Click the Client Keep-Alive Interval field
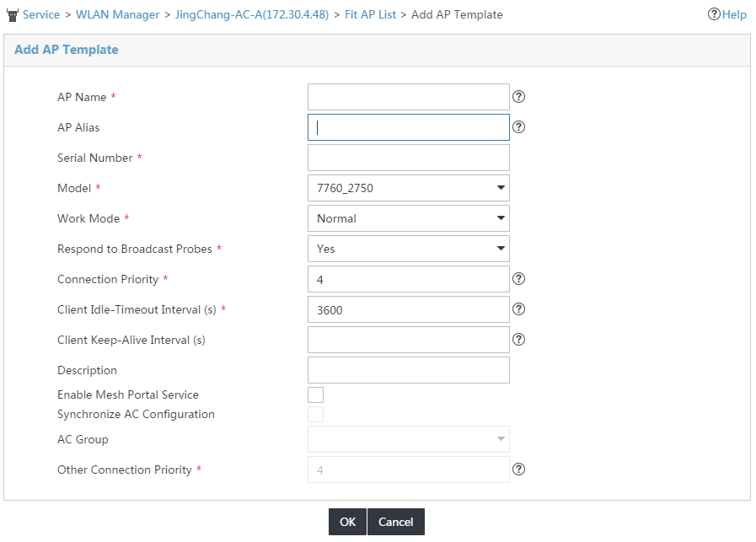756x542 pixels. [409, 340]
